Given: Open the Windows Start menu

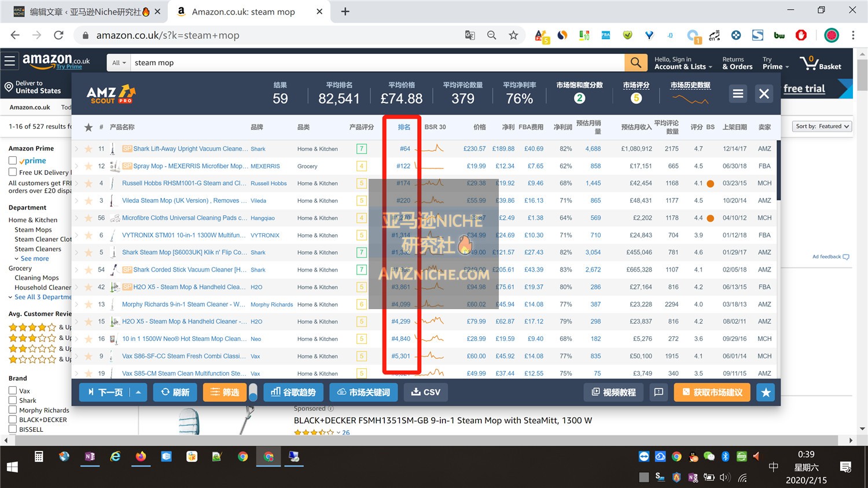Looking at the screenshot, I should tap(12, 467).
